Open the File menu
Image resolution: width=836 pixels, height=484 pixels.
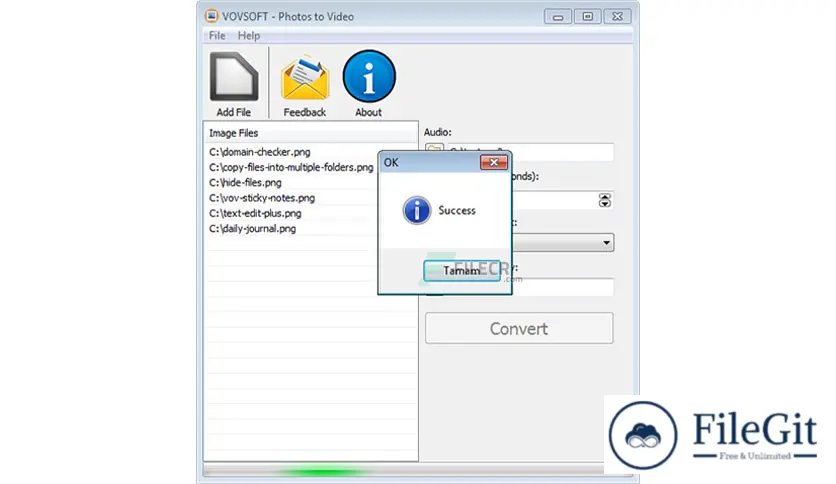(x=217, y=36)
